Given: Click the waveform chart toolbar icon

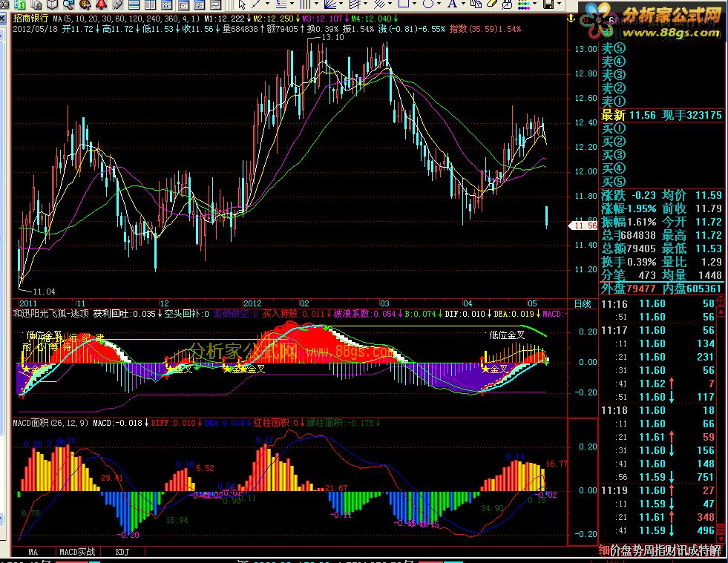Looking at the screenshot, I should (x=216, y=4).
